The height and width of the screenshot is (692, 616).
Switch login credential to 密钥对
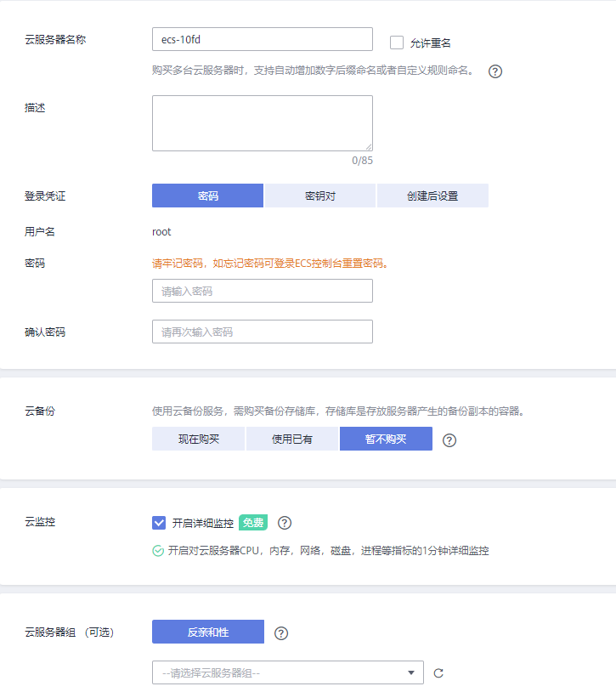click(320, 196)
